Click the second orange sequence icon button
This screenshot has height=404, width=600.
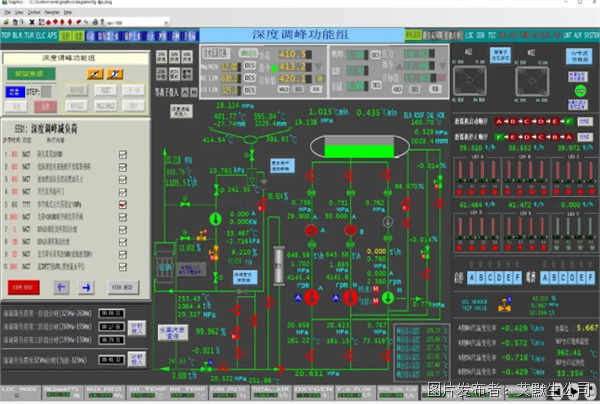[115, 73]
